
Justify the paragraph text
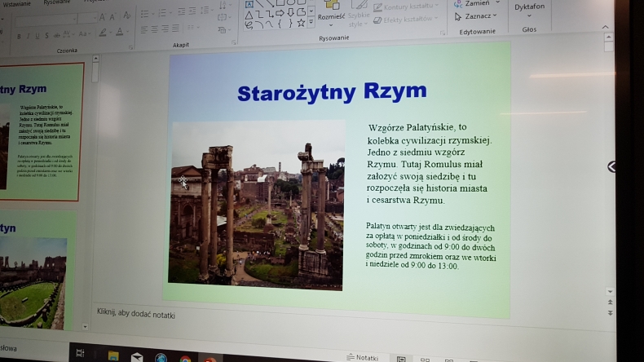pyautogui.click(x=176, y=29)
